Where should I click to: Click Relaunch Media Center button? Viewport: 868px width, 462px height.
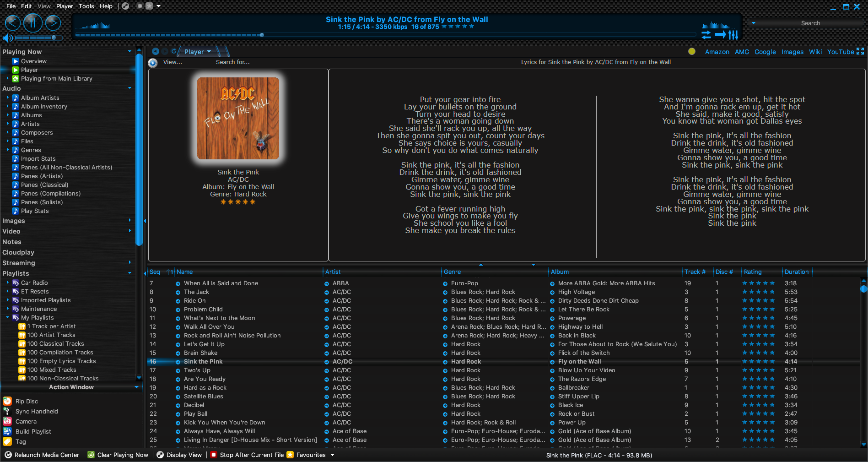click(x=42, y=455)
